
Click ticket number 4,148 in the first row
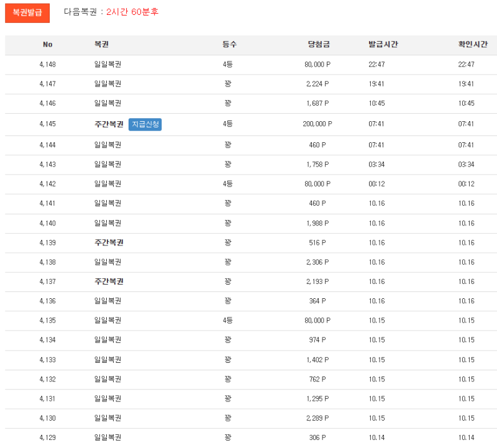[48, 65]
